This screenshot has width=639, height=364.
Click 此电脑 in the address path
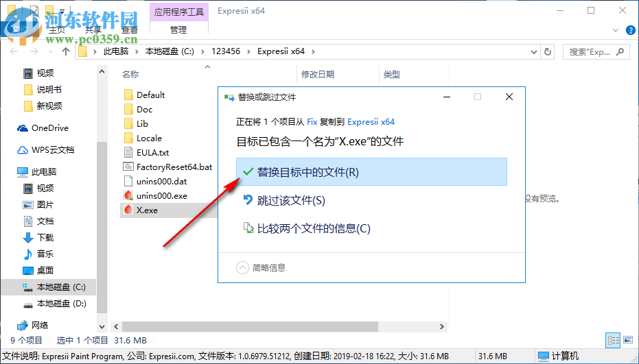click(x=116, y=51)
